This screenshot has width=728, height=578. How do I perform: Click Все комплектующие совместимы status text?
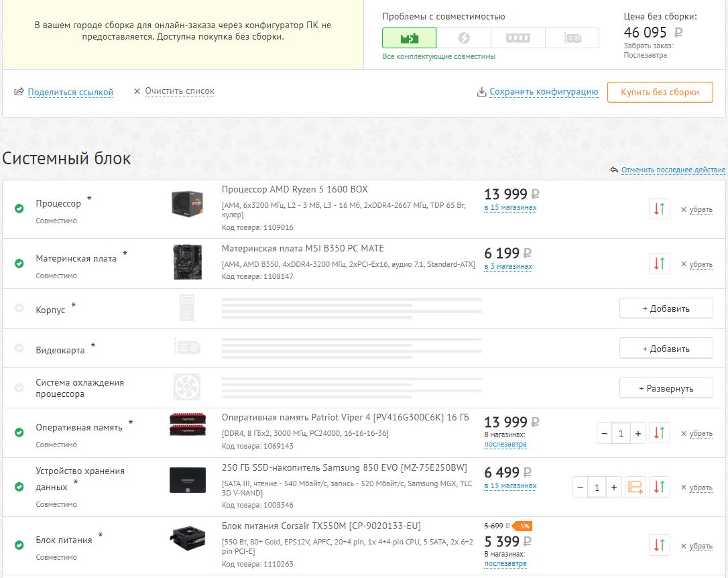[439, 56]
